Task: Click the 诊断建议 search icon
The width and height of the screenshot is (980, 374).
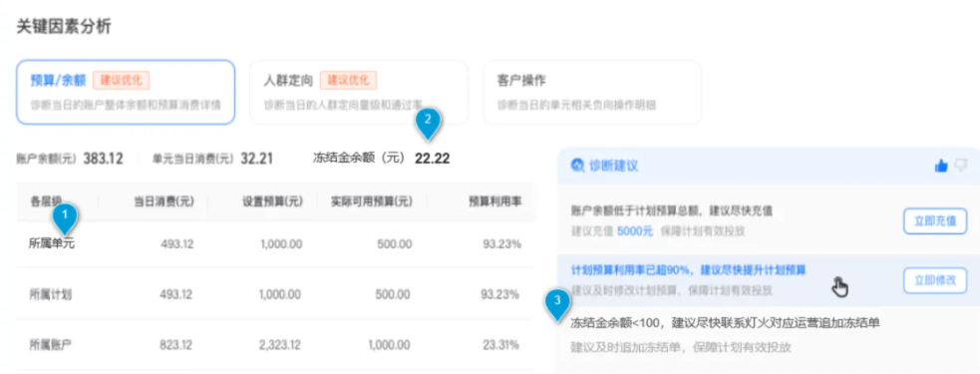Action: 577,166
